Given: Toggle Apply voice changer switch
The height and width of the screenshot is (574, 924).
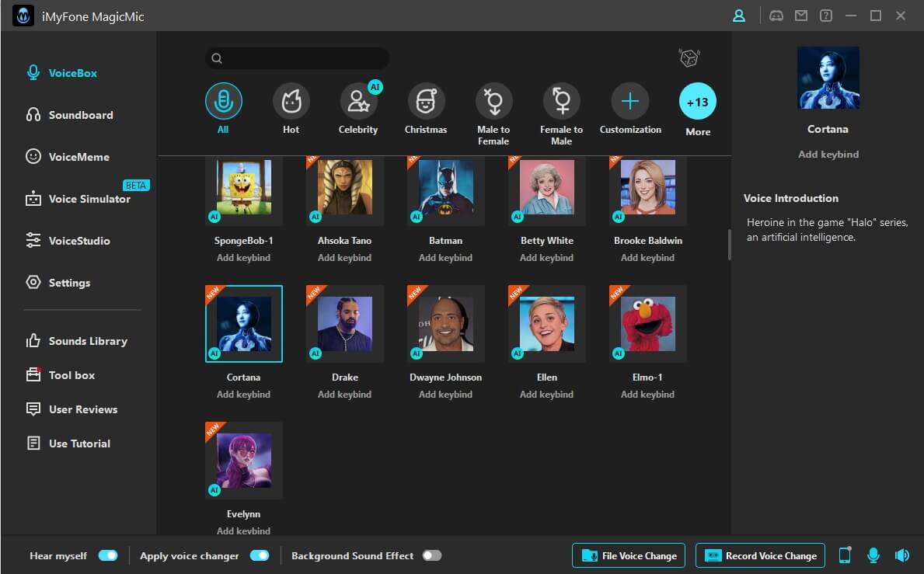Looking at the screenshot, I should pos(260,556).
